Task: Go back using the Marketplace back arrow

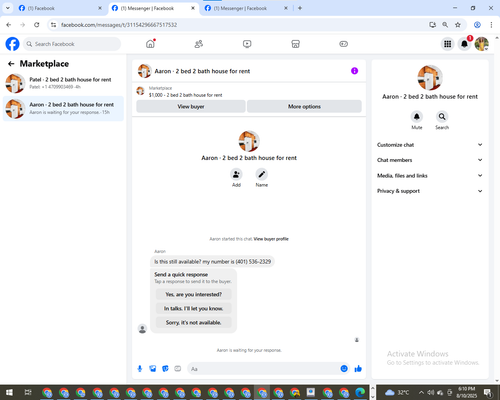Action: (x=11, y=64)
